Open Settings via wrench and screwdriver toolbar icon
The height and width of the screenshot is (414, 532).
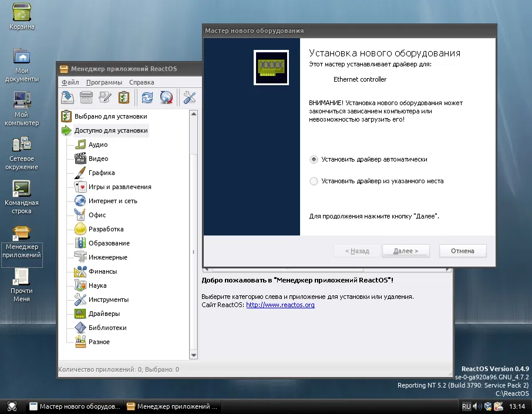[x=189, y=97]
